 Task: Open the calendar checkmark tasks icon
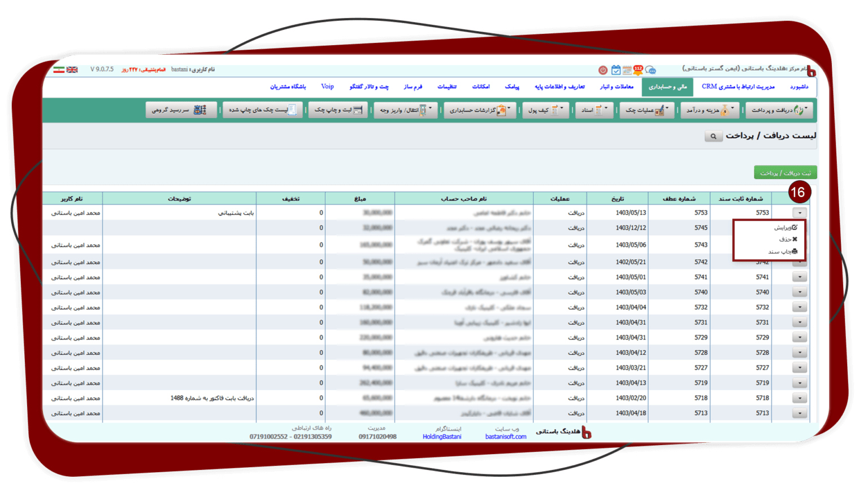coord(616,70)
